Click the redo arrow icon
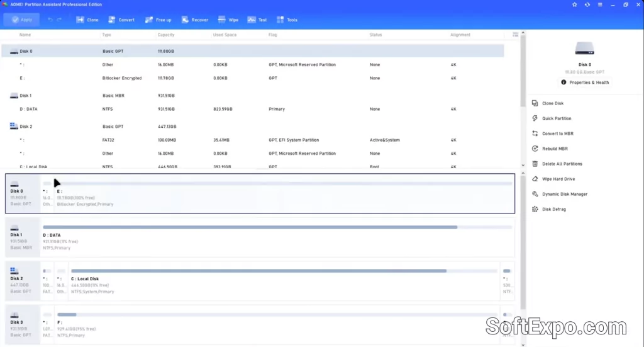 pyautogui.click(x=59, y=20)
